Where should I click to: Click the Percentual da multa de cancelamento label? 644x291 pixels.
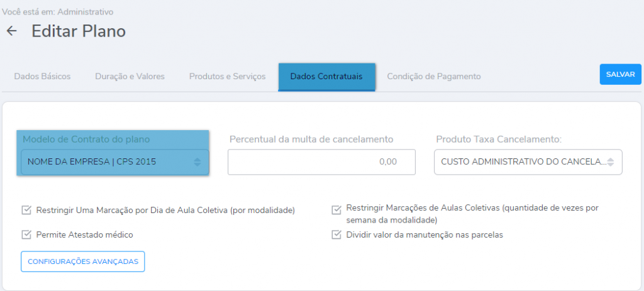311,139
